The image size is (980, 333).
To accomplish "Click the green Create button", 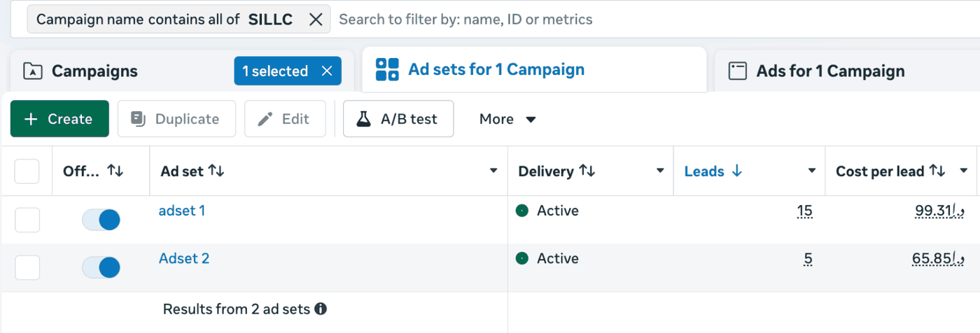I will (59, 119).
